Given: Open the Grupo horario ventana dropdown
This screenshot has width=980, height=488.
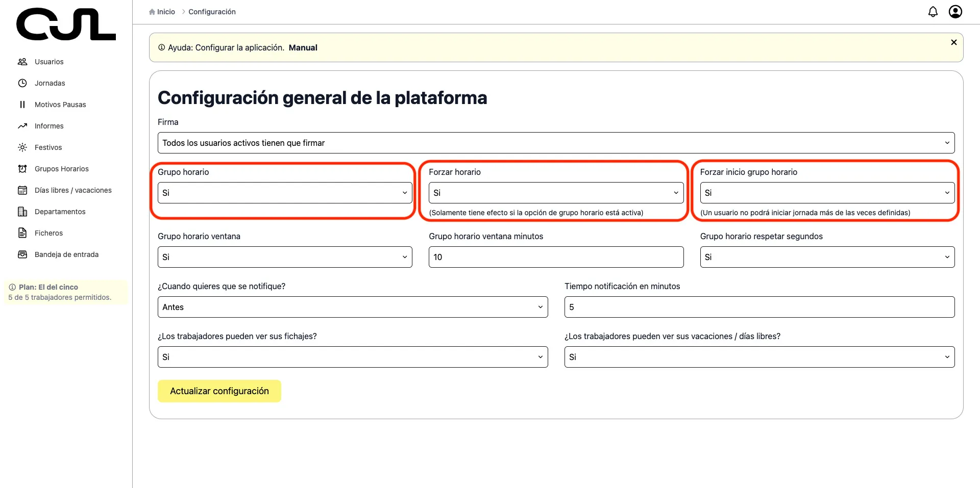Looking at the screenshot, I should [284, 256].
